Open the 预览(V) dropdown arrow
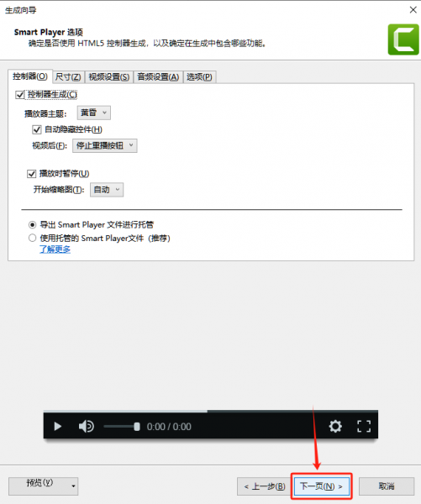 74,486
